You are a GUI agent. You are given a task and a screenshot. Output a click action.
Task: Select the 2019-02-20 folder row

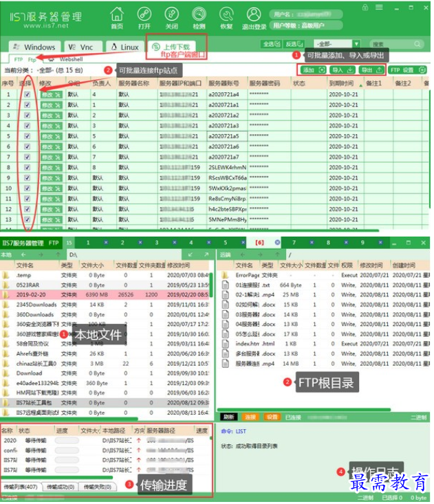click(x=105, y=295)
